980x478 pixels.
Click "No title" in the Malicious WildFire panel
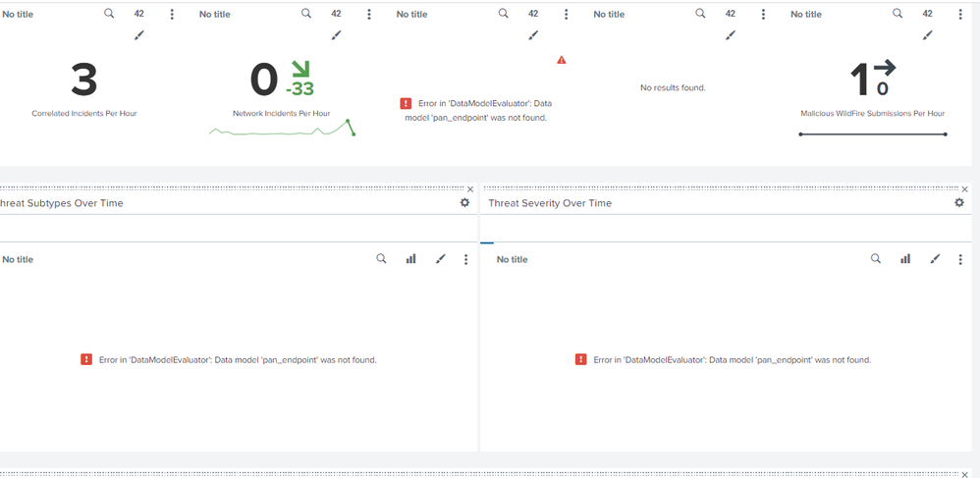pyautogui.click(x=806, y=15)
